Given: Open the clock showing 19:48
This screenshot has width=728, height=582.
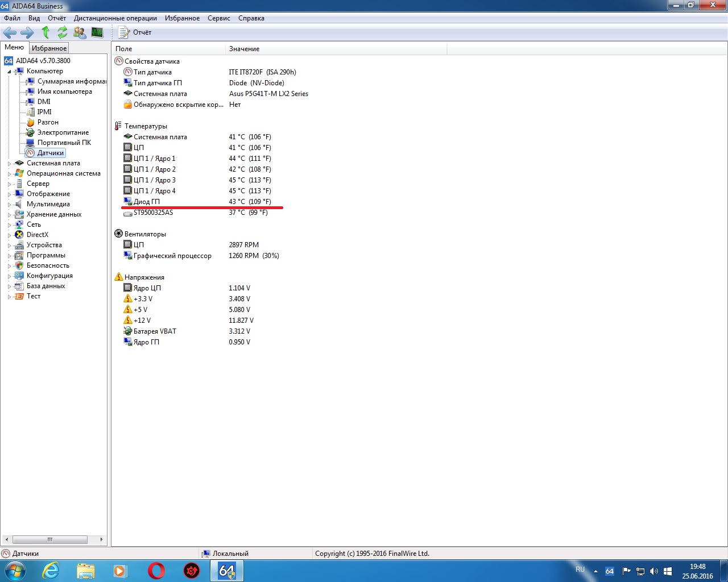Looking at the screenshot, I should click(x=698, y=571).
